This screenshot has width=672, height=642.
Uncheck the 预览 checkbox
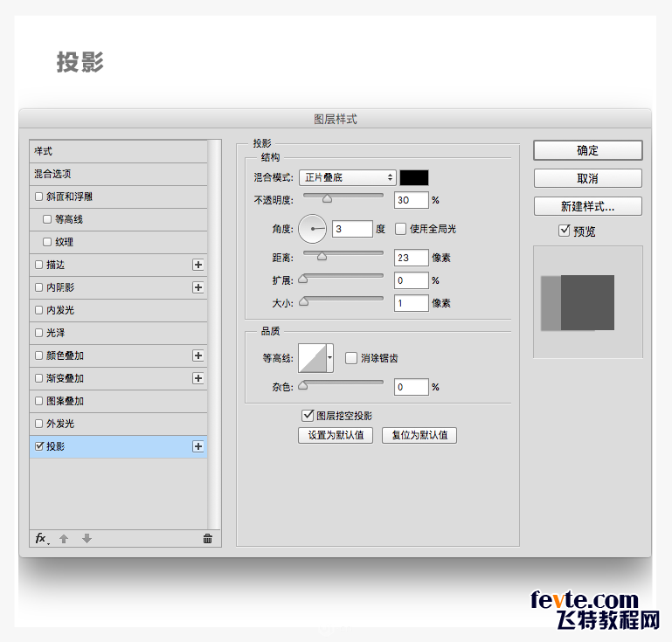565,231
